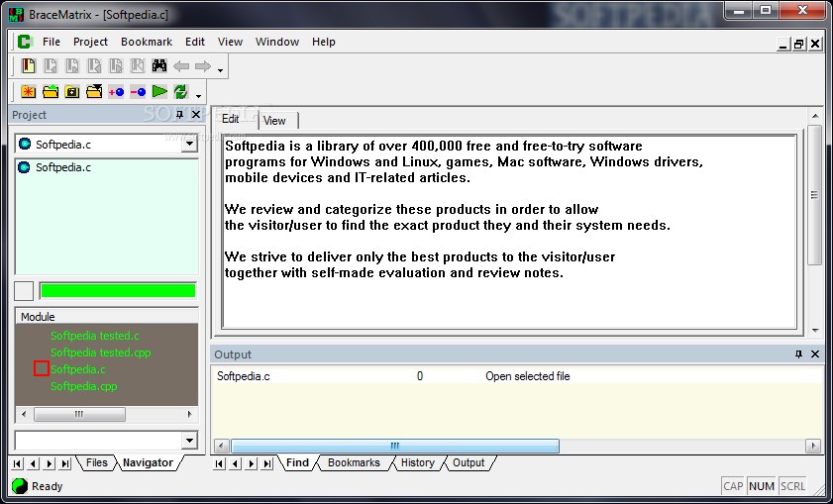This screenshot has width=833, height=504.
Task: Click editor vertical scrollbar down arrow
Action: pos(815,331)
